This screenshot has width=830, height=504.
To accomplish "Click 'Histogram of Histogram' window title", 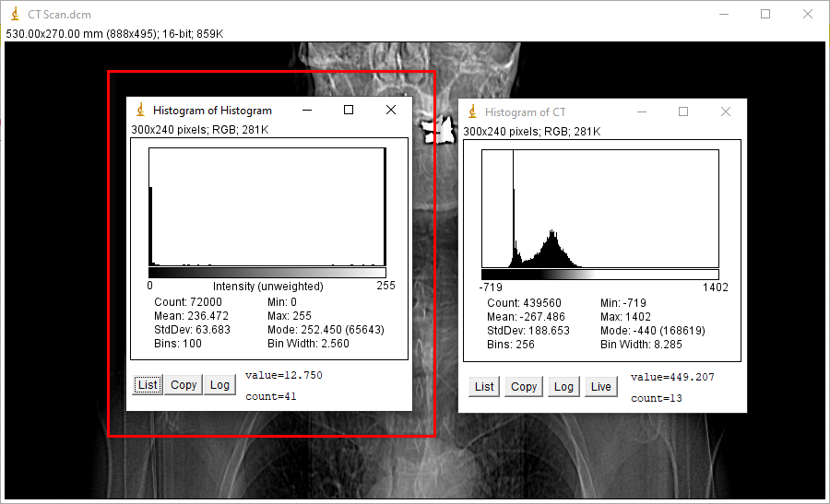I will coord(212,110).
